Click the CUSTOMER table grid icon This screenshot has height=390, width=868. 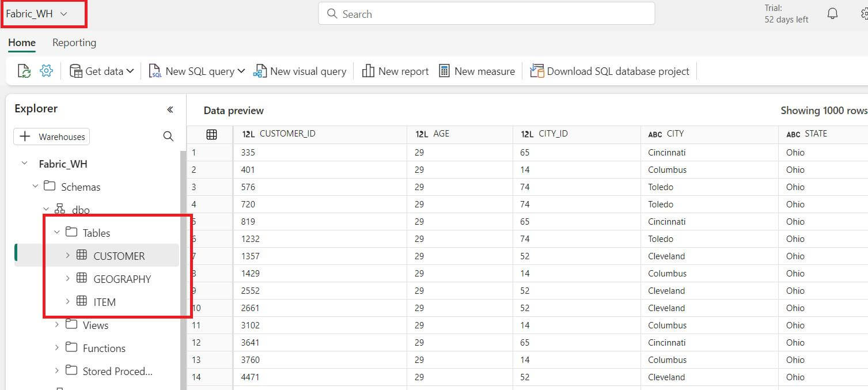pos(82,255)
